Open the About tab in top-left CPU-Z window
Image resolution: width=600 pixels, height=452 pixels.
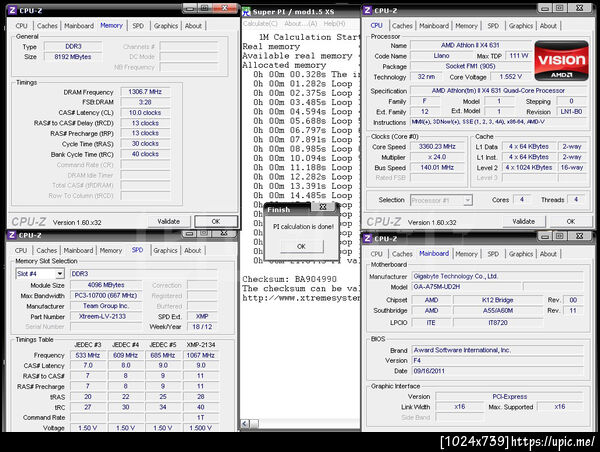coord(193,26)
